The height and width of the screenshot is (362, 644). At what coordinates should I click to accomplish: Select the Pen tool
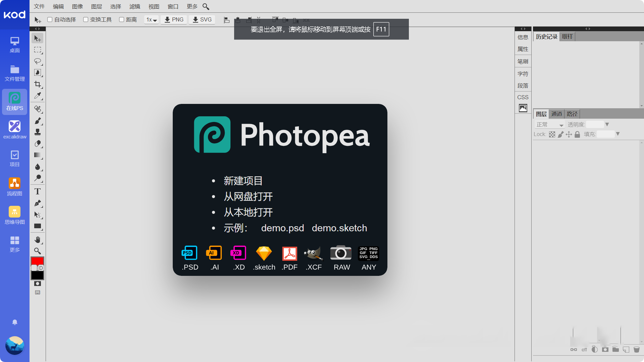click(x=38, y=203)
